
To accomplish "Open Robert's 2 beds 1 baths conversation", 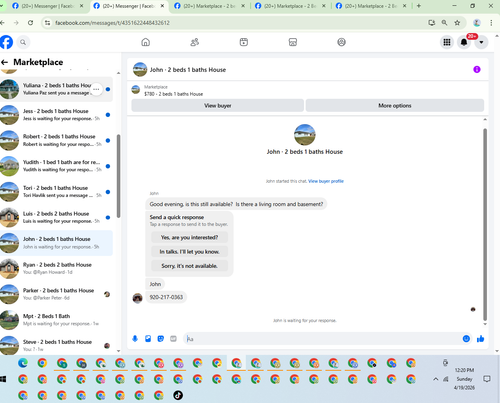I will pos(56,140).
